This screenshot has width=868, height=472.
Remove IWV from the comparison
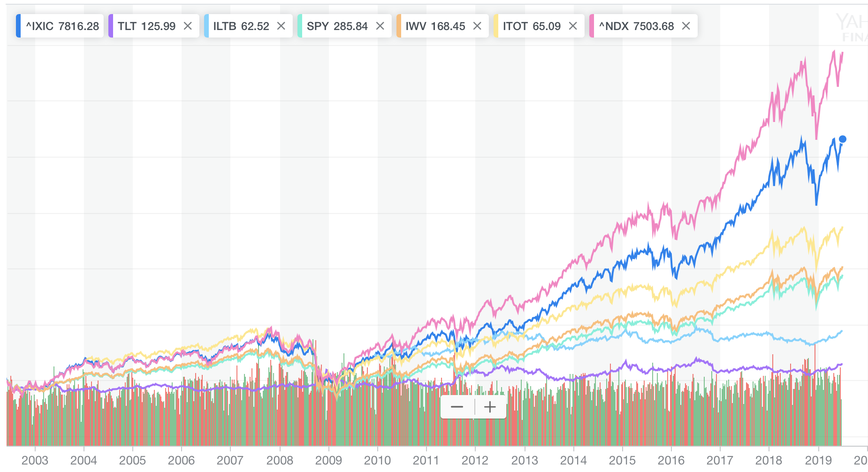coord(477,26)
